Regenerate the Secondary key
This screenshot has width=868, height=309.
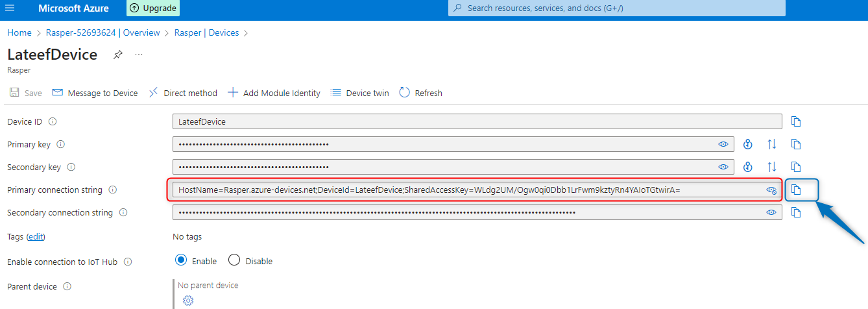click(747, 167)
